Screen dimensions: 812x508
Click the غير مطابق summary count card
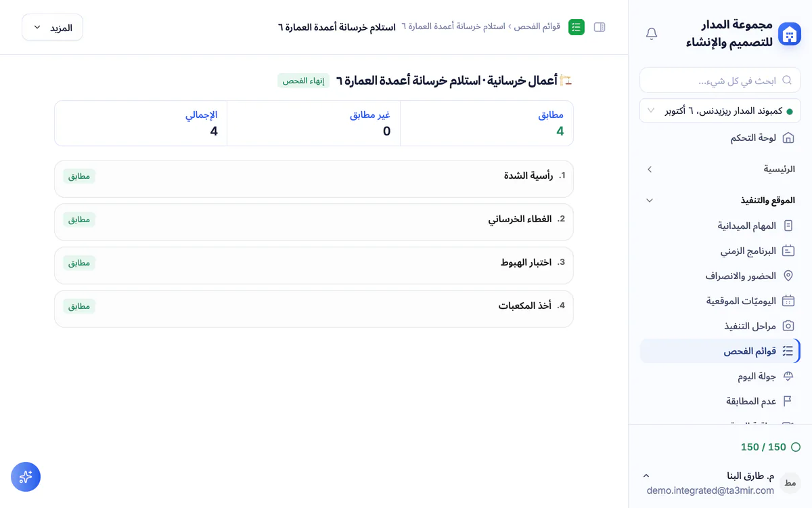pos(314,123)
